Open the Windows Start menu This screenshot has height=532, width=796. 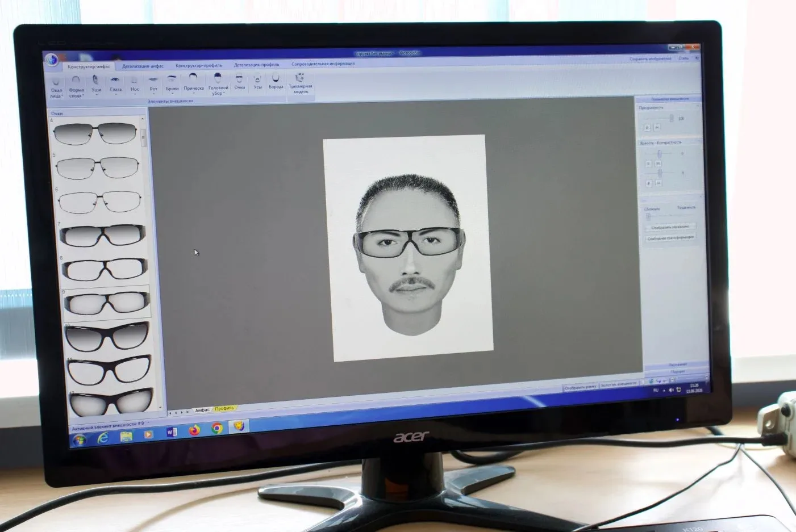pyautogui.click(x=78, y=440)
